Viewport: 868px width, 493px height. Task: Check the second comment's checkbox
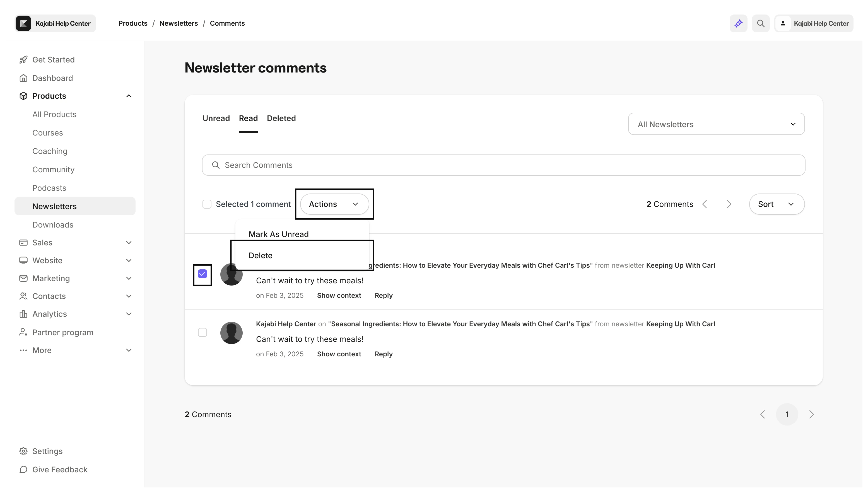[x=202, y=332]
